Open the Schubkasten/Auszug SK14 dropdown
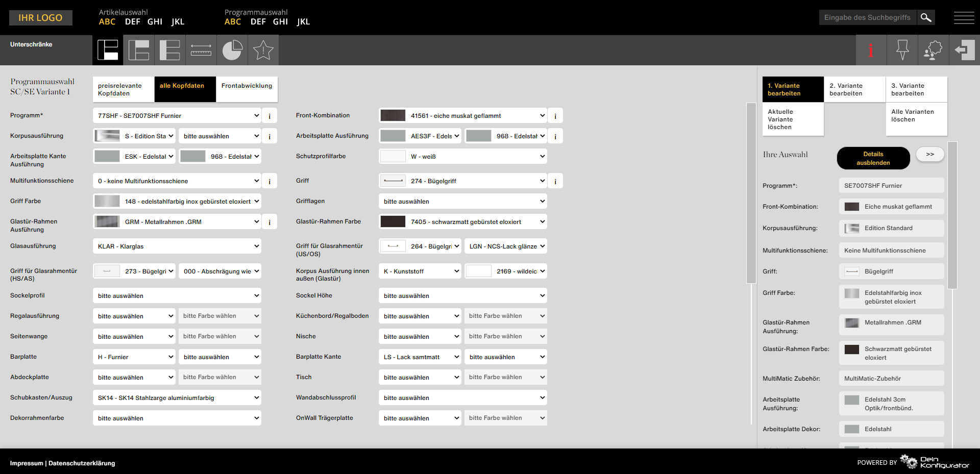 click(177, 398)
